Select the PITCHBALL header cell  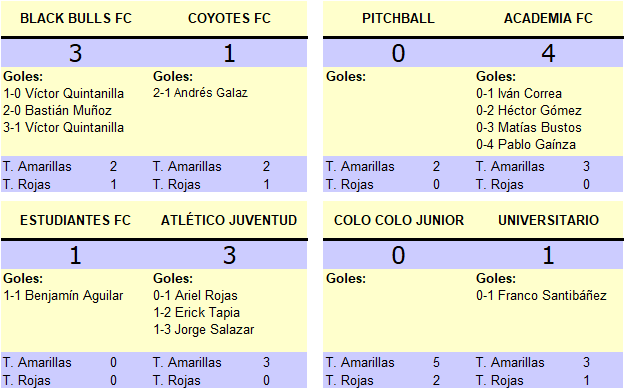click(x=398, y=18)
